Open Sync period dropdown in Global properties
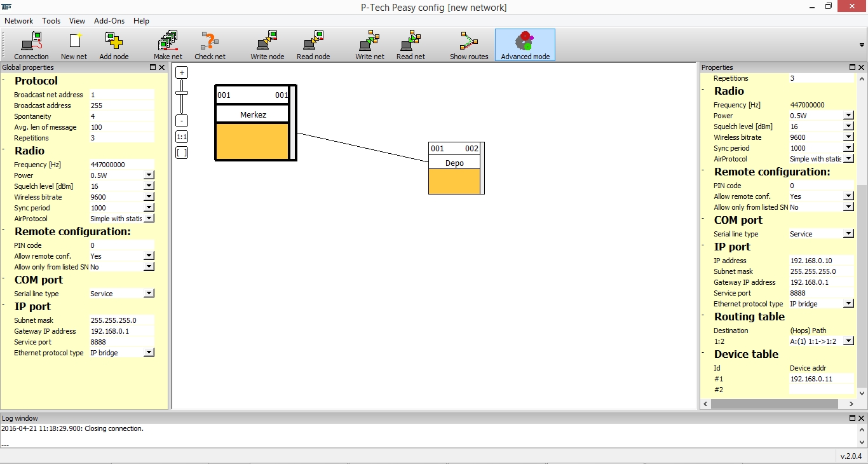868x464 pixels. (149, 208)
